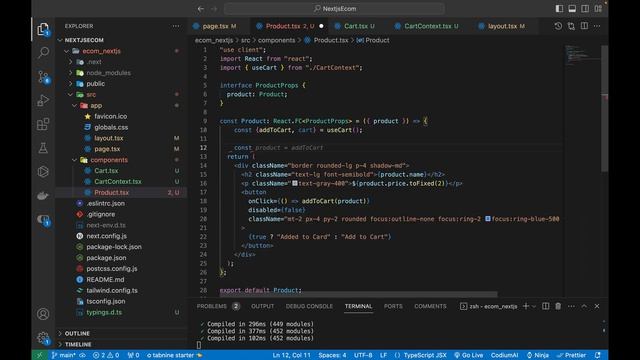Click the tabnine starter status item

174,355
